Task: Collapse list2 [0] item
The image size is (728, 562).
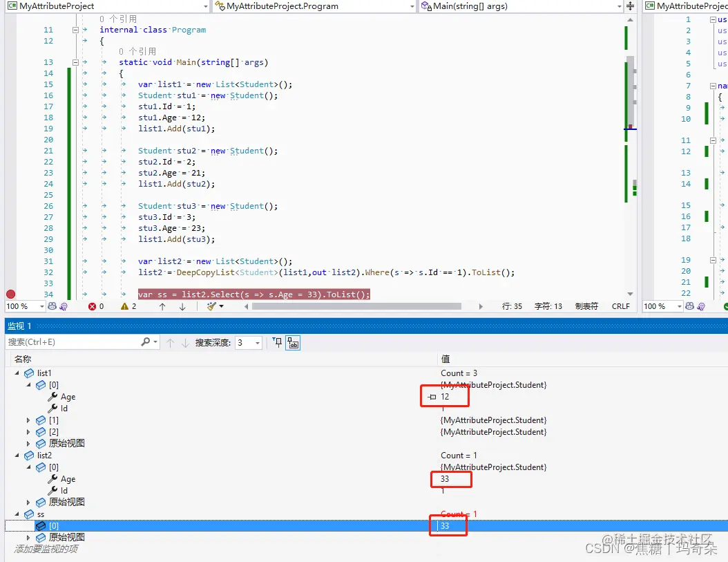Action: [29, 467]
